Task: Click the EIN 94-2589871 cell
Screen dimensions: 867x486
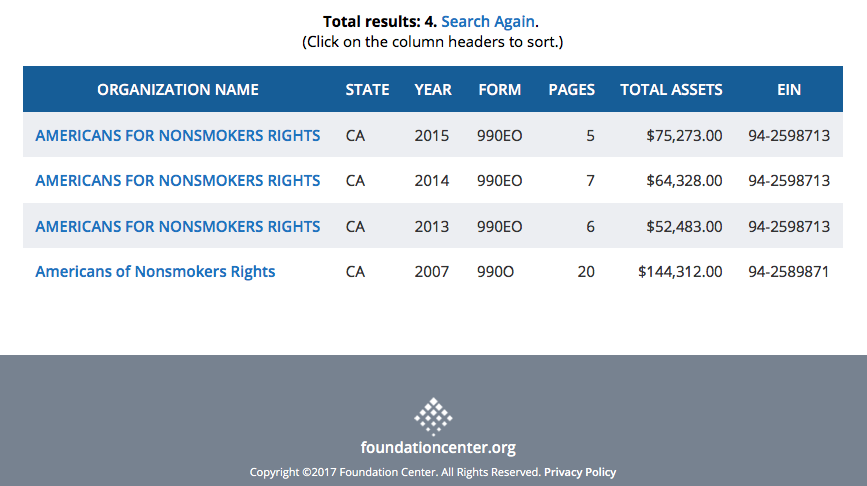Action: (x=789, y=271)
